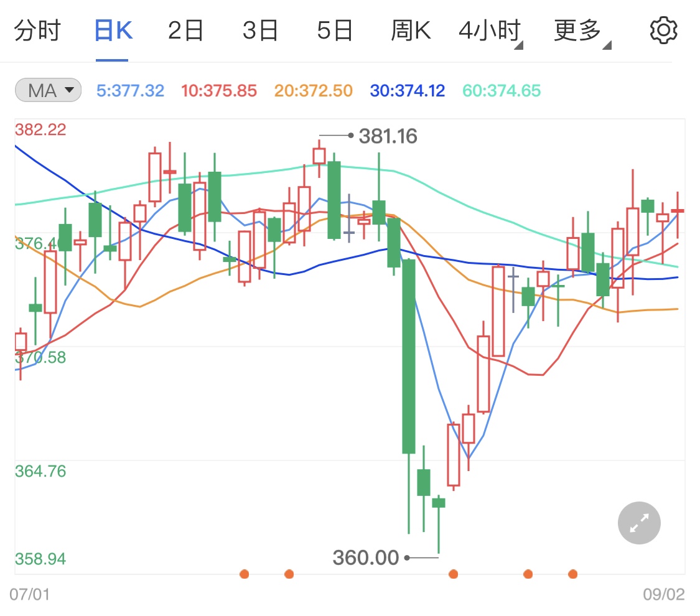Open the MA indicator dropdown
The height and width of the screenshot is (616, 700).
(x=48, y=91)
